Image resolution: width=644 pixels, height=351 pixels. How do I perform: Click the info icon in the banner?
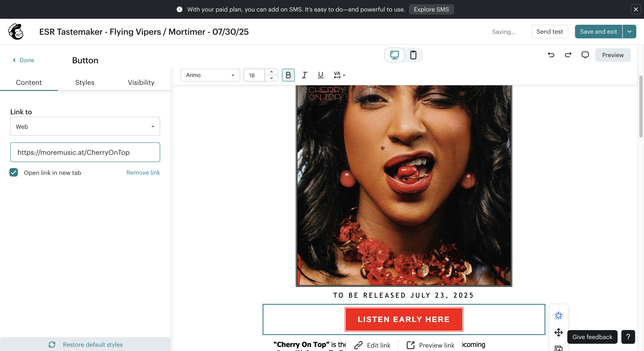(179, 10)
